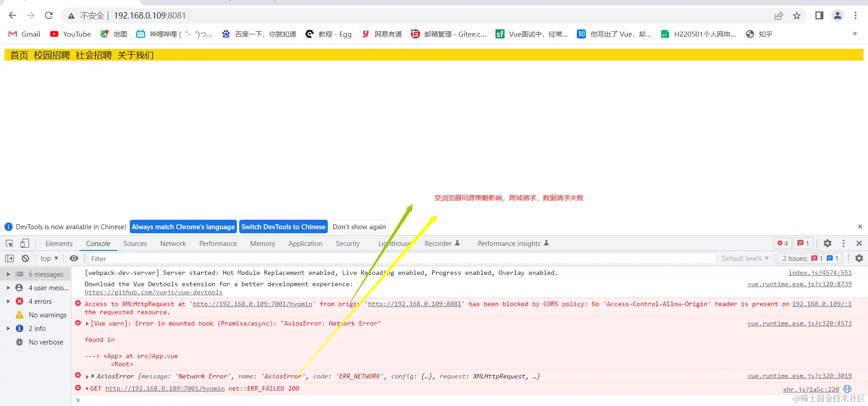Click the console Filter input field

tap(402, 259)
